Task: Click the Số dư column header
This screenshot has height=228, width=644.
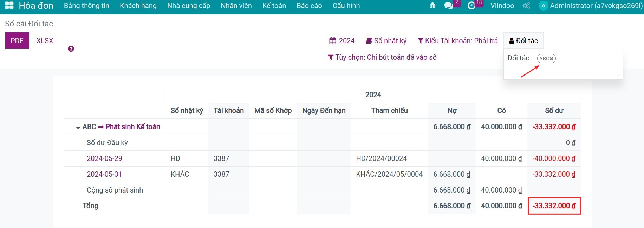Action: [x=554, y=111]
